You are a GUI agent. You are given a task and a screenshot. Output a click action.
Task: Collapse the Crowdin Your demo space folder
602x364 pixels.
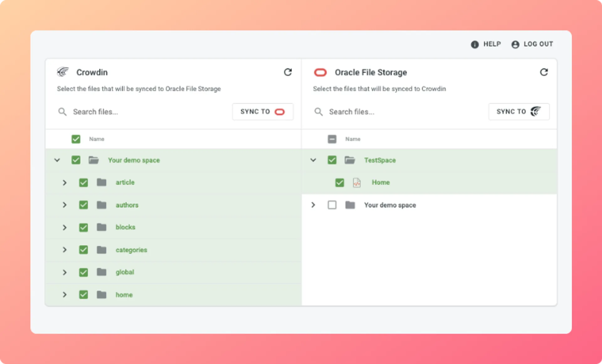57,160
